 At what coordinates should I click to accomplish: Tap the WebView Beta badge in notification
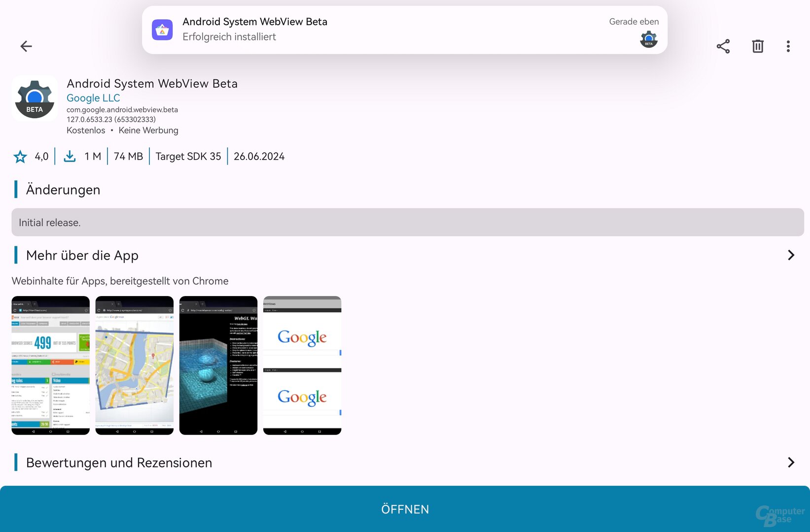point(649,39)
